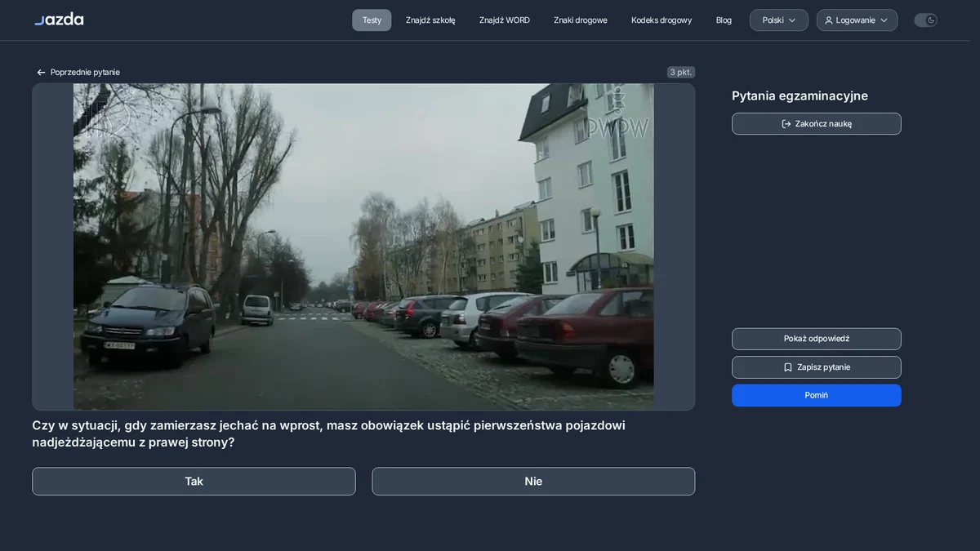Viewport: 980px width, 551px height.
Task: Click the question text about pierwszeństwa pojazdowi
Action: coord(328,433)
